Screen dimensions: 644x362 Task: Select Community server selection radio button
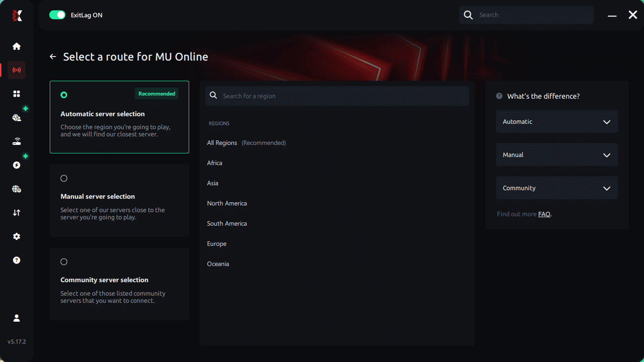click(x=64, y=262)
